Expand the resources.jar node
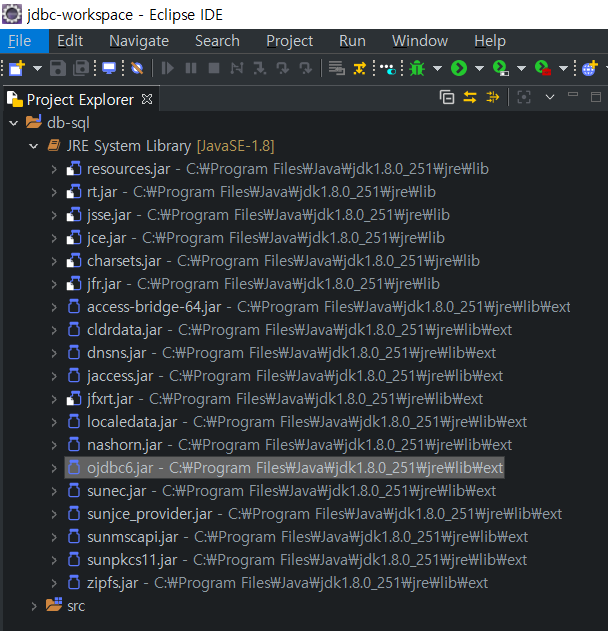 point(54,169)
